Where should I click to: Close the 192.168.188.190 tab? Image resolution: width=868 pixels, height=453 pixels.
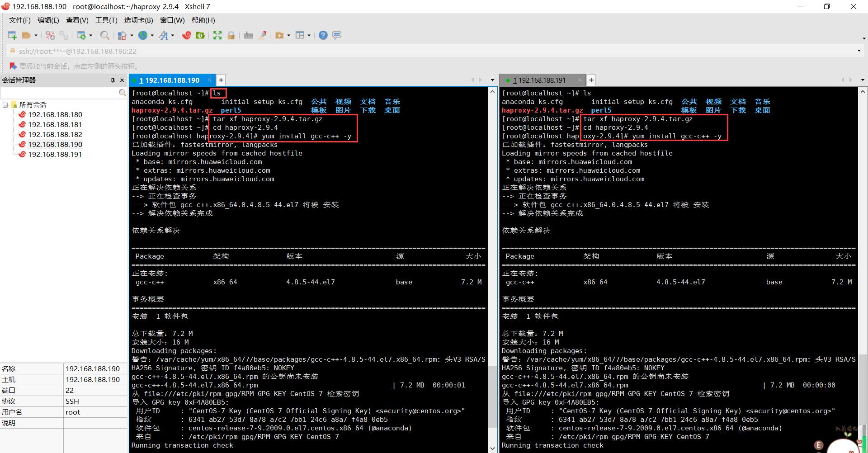point(210,80)
